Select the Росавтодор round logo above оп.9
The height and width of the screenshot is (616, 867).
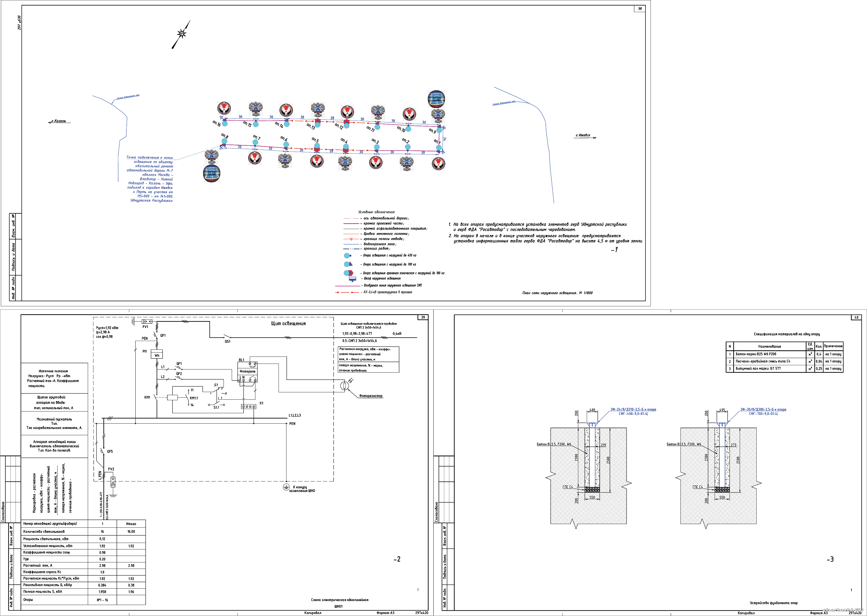coord(436,99)
